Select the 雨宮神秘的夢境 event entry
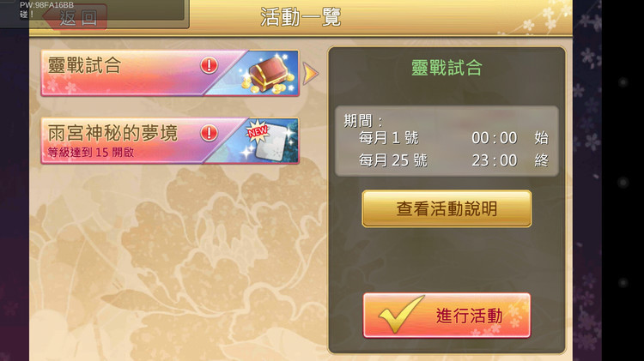The image size is (644, 361). click(x=170, y=141)
